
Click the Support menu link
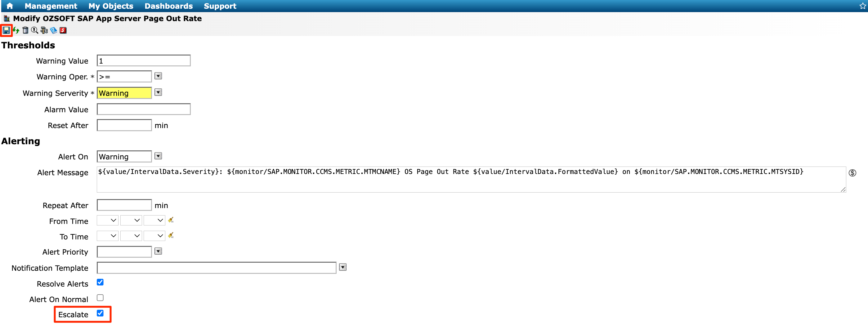[220, 6]
